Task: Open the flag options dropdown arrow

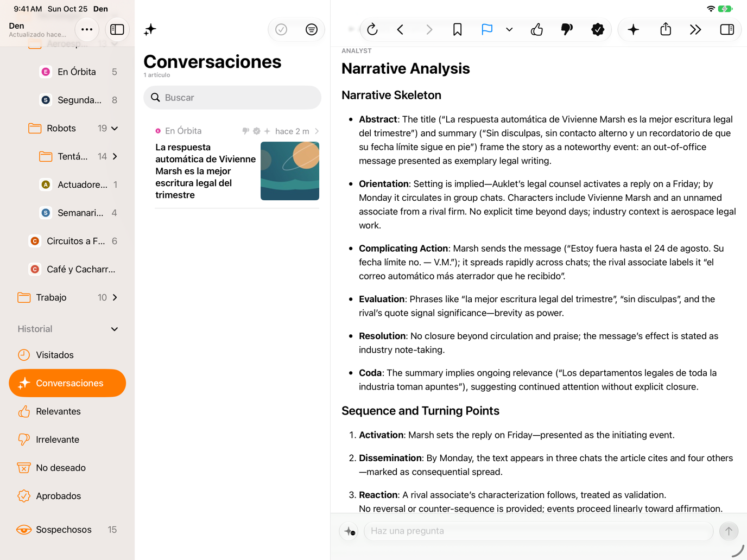Action: pos(509,30)
